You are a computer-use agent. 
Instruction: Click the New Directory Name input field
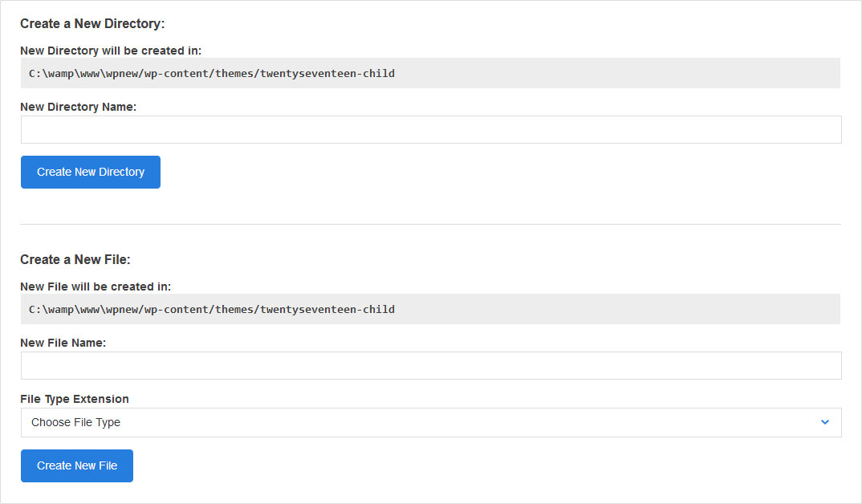(x=431, y=129)
